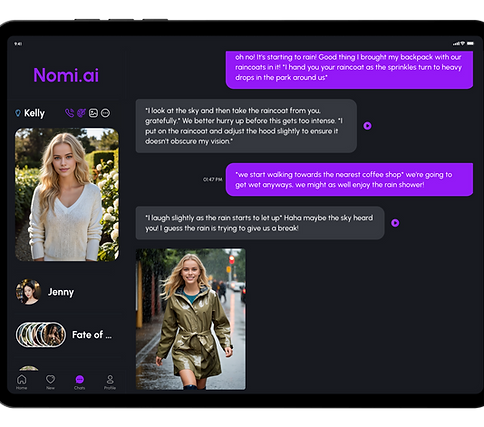Viewport: 484px width, 427px height.
Task: Play audio for the raincoat message
Action: (x=367, y=126)
